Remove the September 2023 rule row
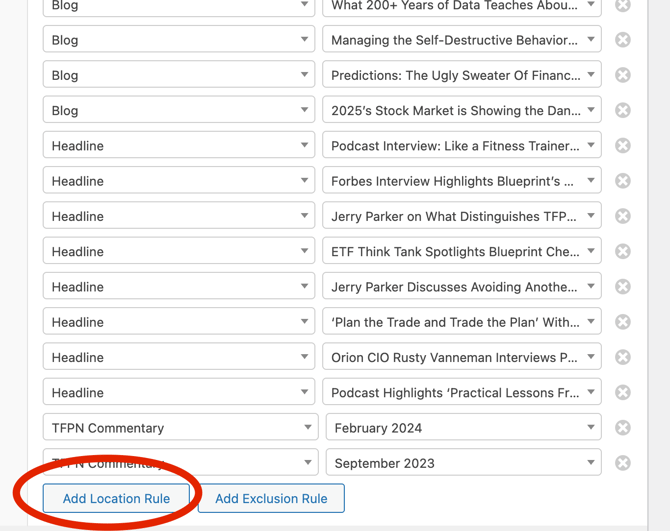Screen dimensions: 670x531 click(x=622, y=463)
